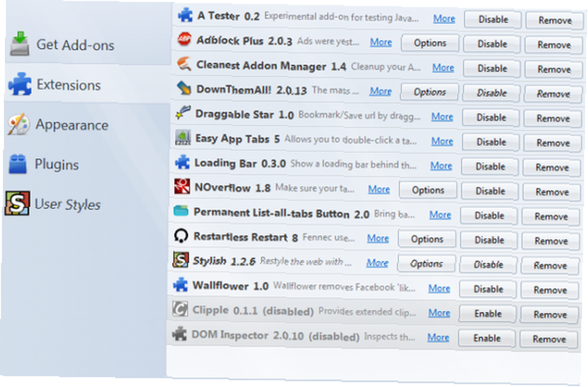Click the Stylish extension icon
This screenshot has height=387, width=588.
pos(181,259)
